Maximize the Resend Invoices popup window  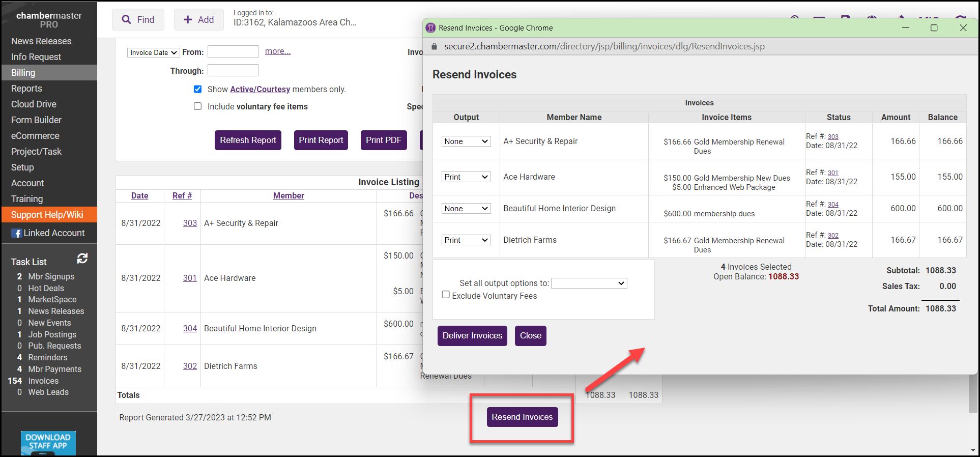point(934,28)
